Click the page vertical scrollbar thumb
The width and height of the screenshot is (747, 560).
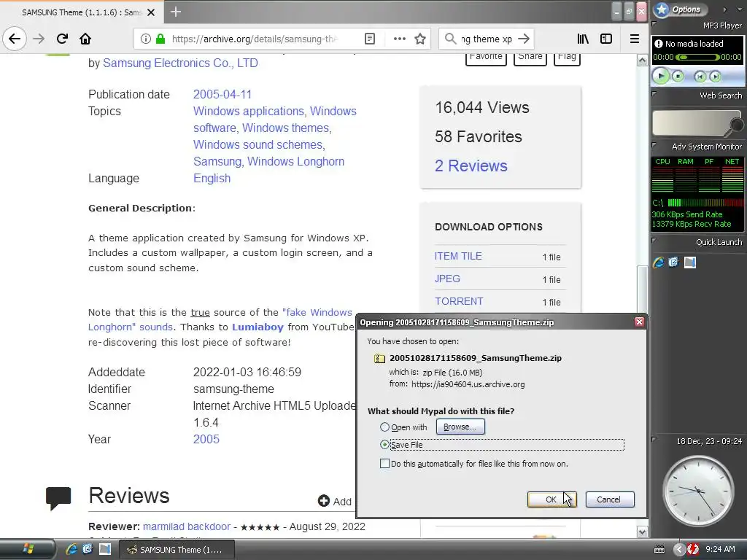coord(642,290)
